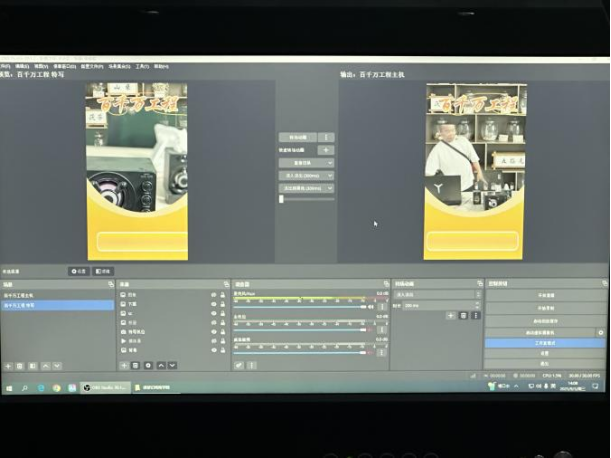The height and width of the screenshot is (458, 611).
Task: Open advanced audio properties gear in mixer
Action: [239, 365]
